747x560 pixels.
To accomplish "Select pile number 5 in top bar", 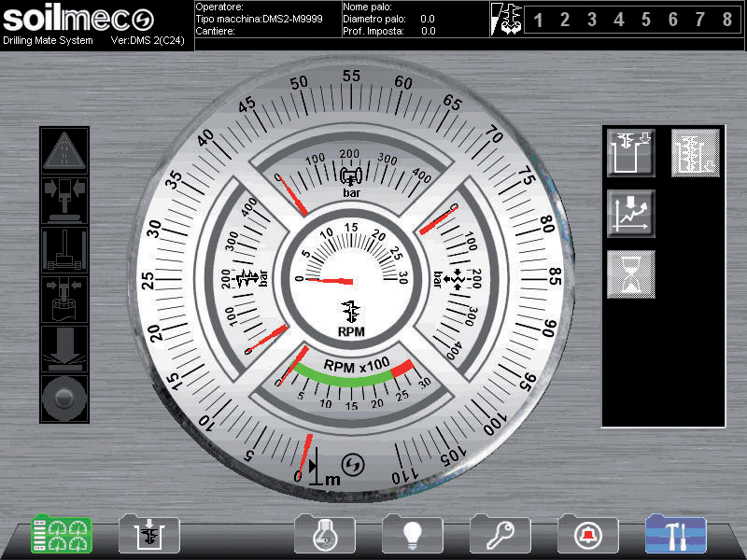I will tap(646, 20).
